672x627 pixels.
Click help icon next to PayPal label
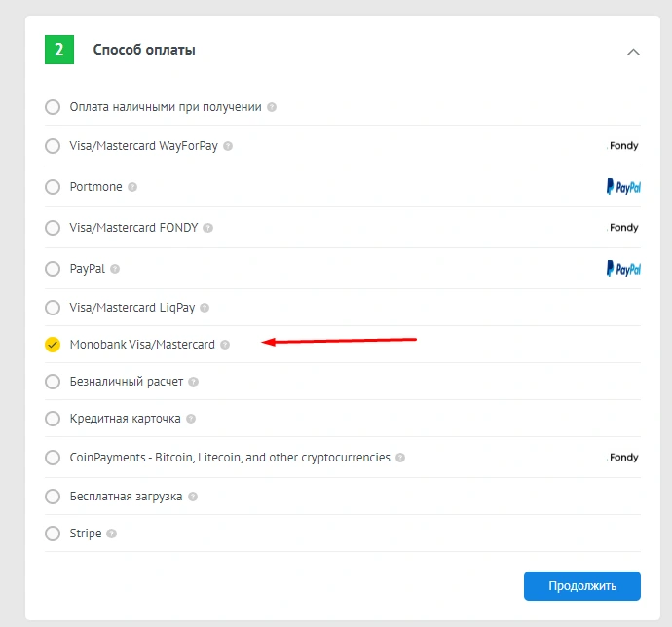pos(115,269)
